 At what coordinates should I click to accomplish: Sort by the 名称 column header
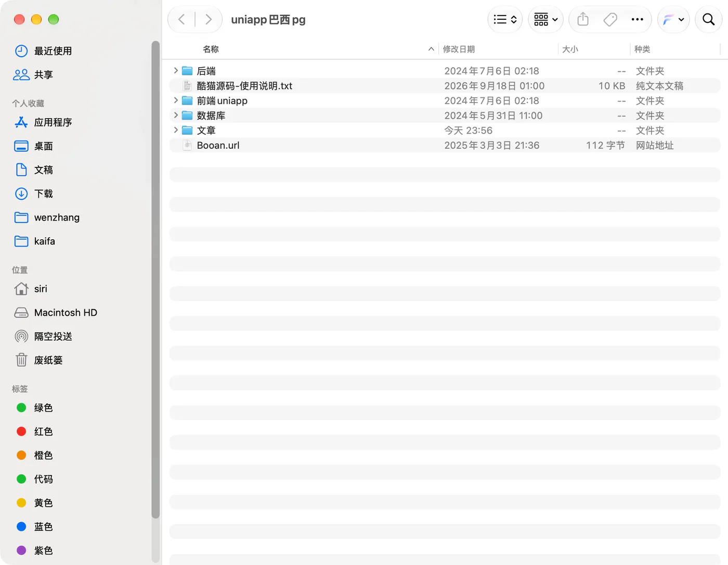[211, 49]
